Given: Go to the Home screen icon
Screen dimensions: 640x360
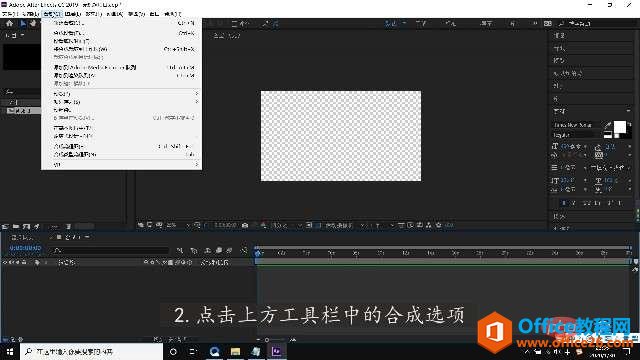Looking at the screenshot, I should coord(9,24).
